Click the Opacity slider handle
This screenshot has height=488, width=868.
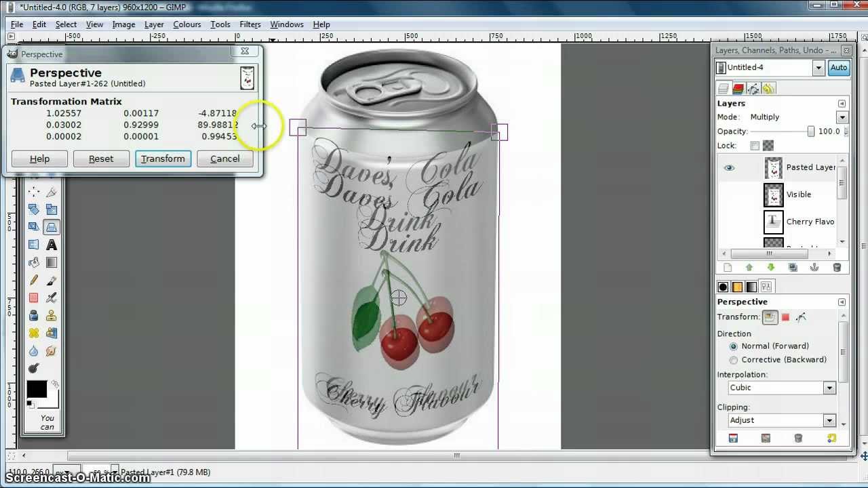(x=810, y=131)
